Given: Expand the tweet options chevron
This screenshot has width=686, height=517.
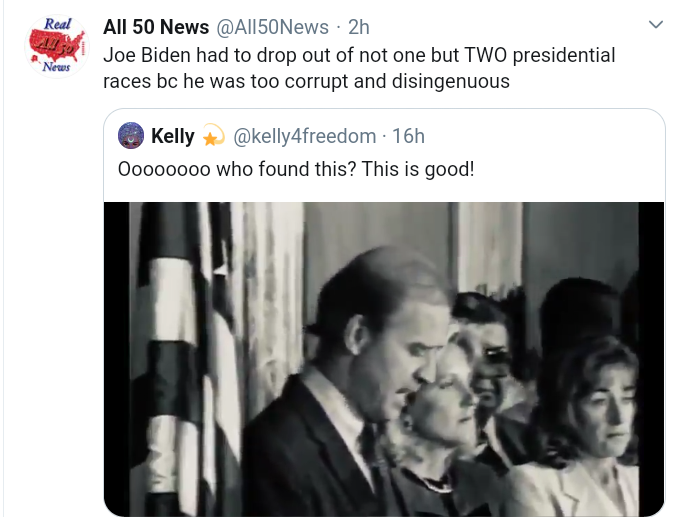Looking at the screenshot, I should coord(655,24).
